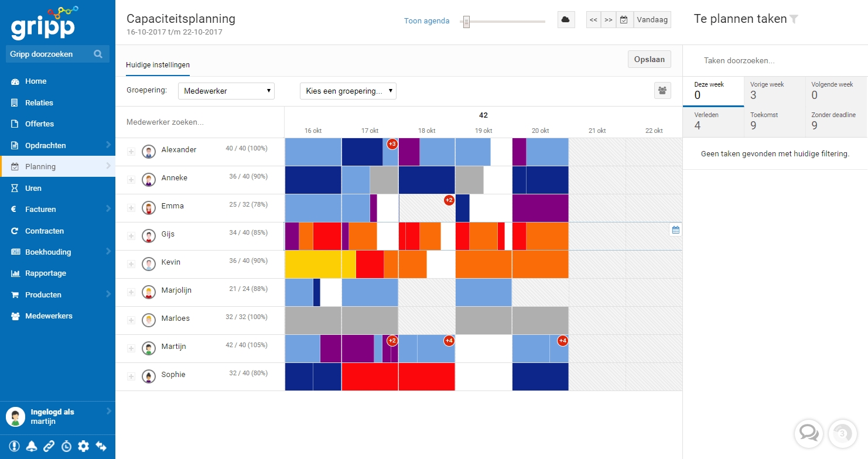This screenshot has width=868, height=459.
Task: Open the notifications bell icon
Action: [x=31, y=446]
